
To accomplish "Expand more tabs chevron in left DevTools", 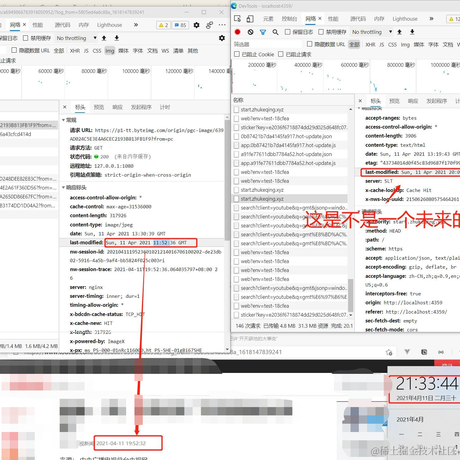I will click(x=136, y=25).
